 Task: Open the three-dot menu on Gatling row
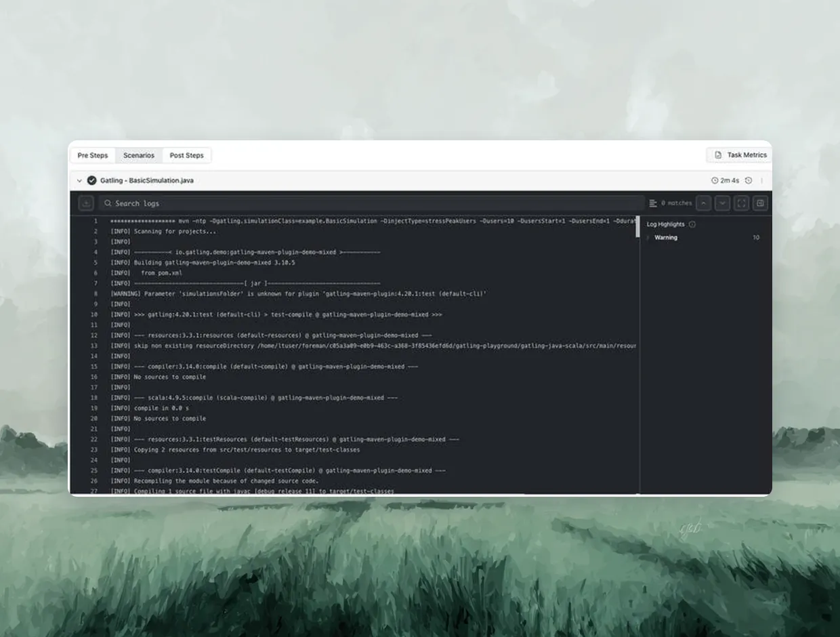(x=762, y=181)
